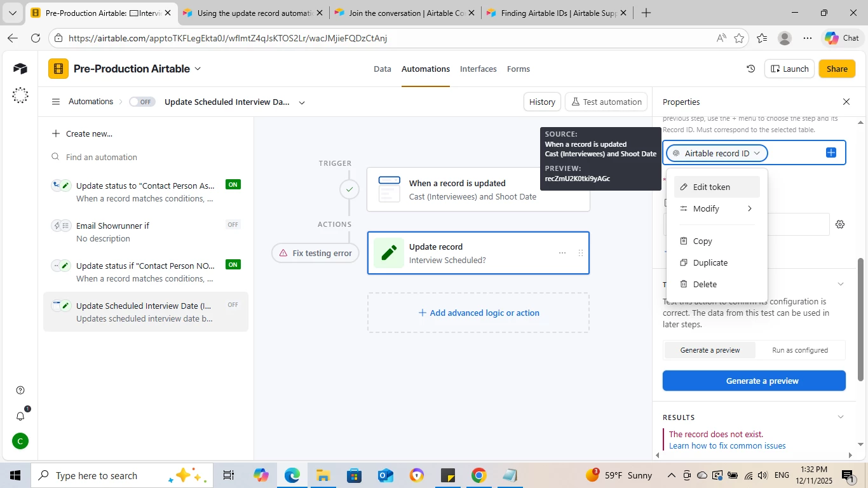
Task: Toggle OFF badge for Update Scheduled Interview Date
Action: (x=233, y=305)
